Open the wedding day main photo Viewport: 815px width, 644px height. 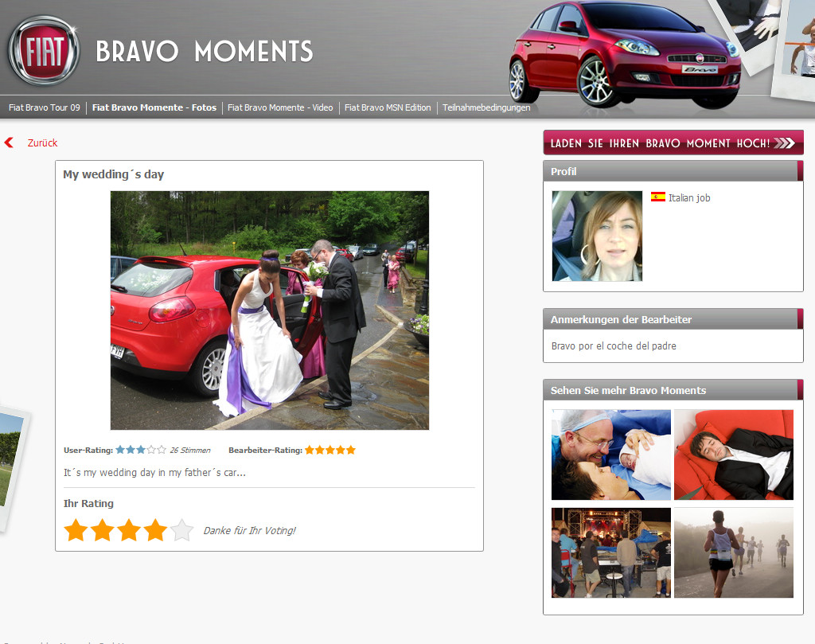coord(270,310)
